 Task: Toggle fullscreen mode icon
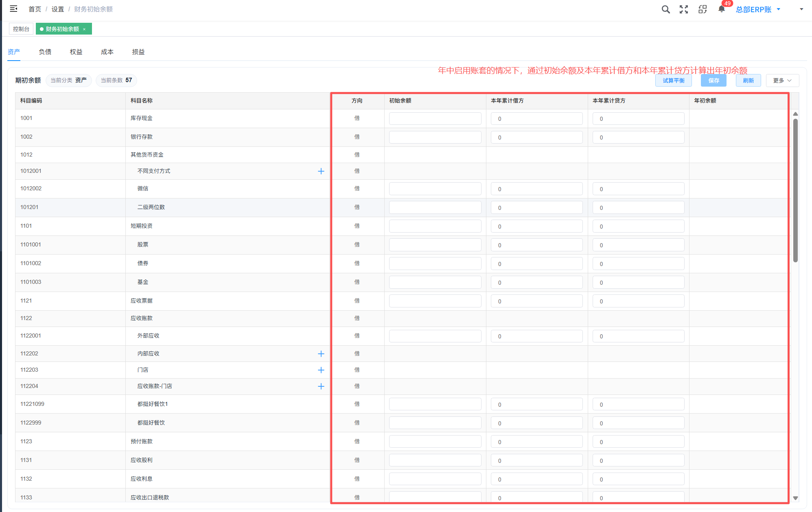point(684,9)
